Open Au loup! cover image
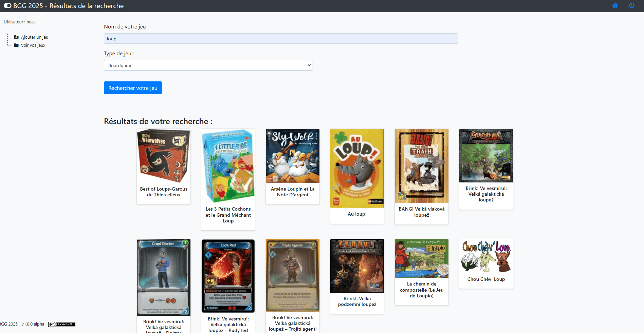The image size is (644, 333). click(357, 168)
